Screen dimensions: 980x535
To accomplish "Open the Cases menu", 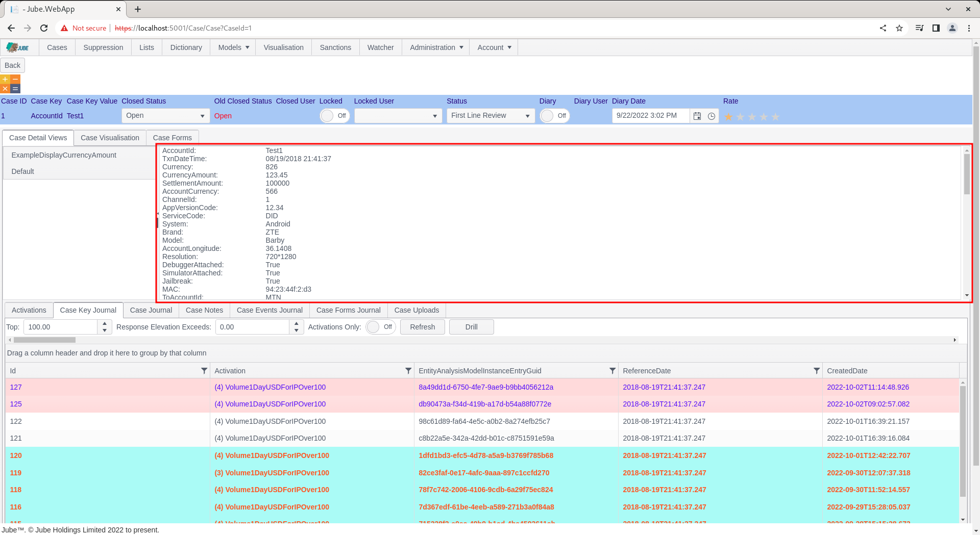I will click(57, 47).
